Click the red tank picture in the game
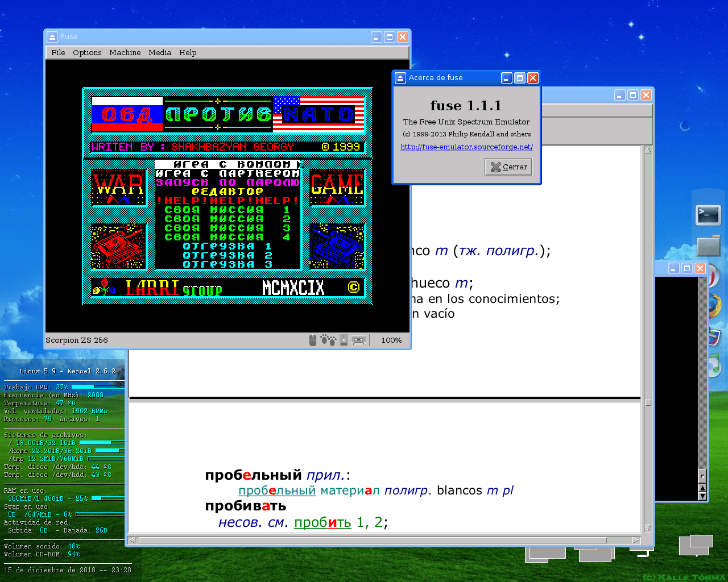Viewport: 728px width, 582px height. pos(119,246)
